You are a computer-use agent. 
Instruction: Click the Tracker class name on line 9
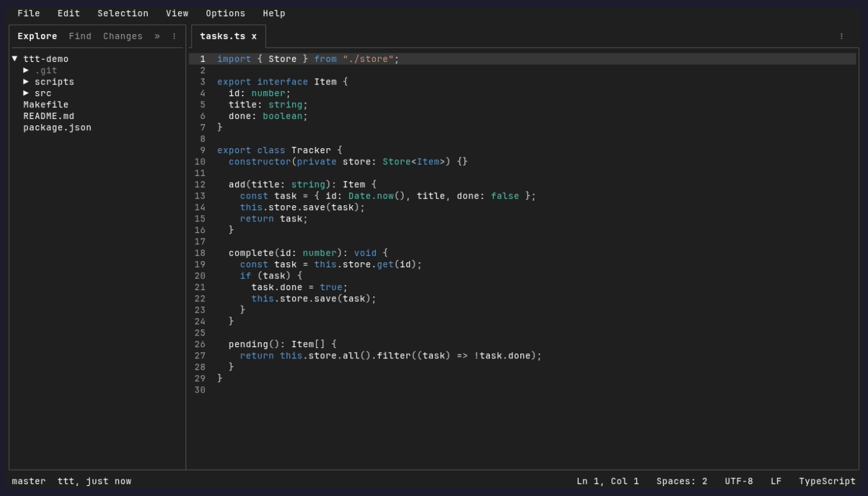(311, 150)
